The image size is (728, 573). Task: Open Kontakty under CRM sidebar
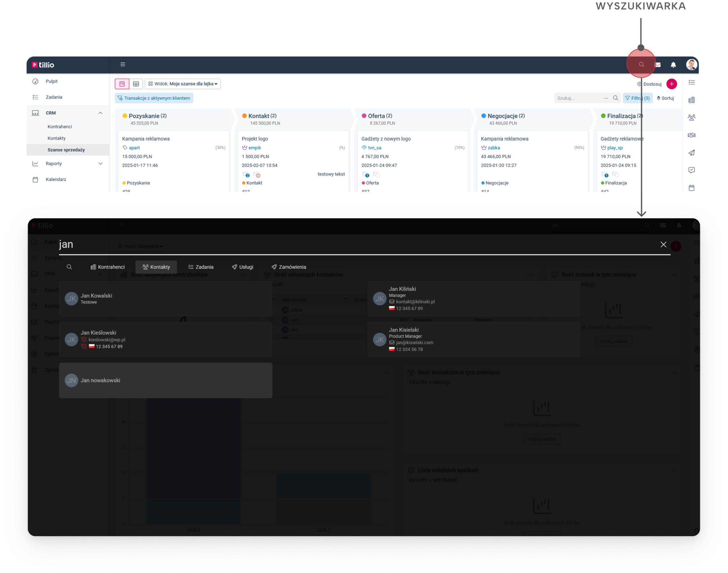(x=57, y=138)
